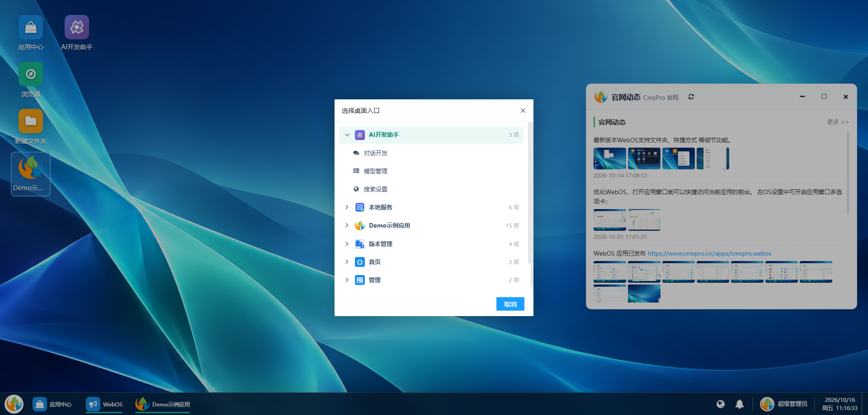Click the dialog list vertical scrollbar
The image size is (868, 415).
click(x=530, y=192)
